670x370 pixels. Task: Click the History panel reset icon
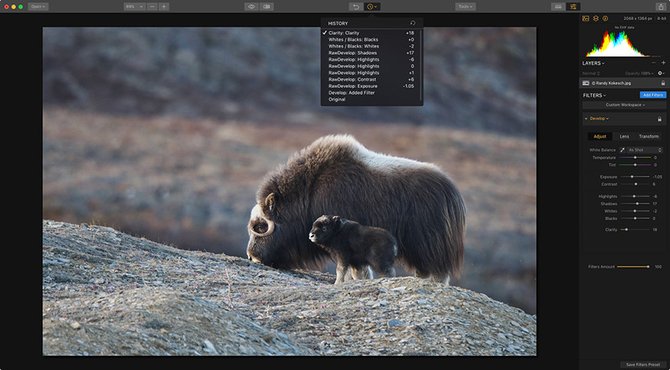(412, 23)
